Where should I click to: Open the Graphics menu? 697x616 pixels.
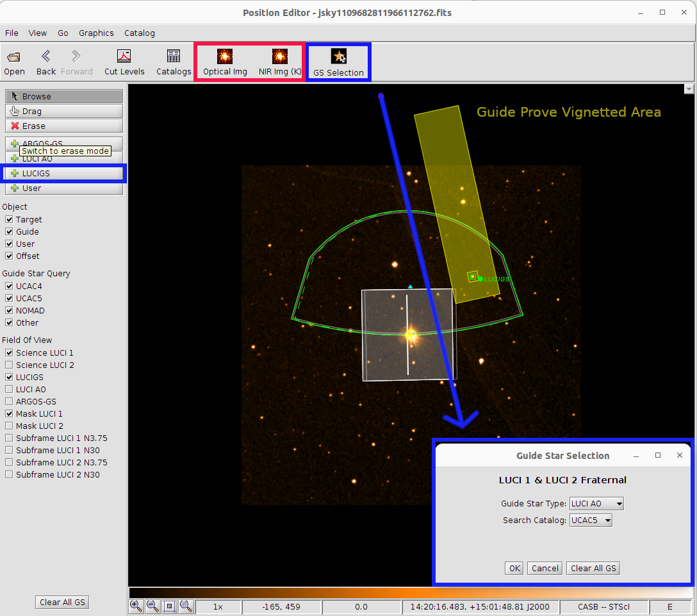(96, 33)
